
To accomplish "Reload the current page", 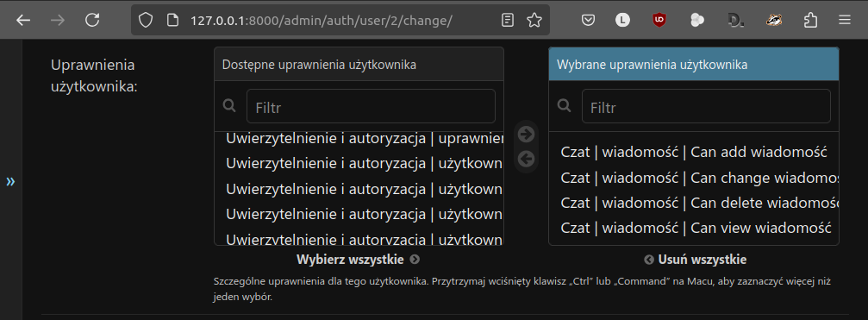I will 92,21.
